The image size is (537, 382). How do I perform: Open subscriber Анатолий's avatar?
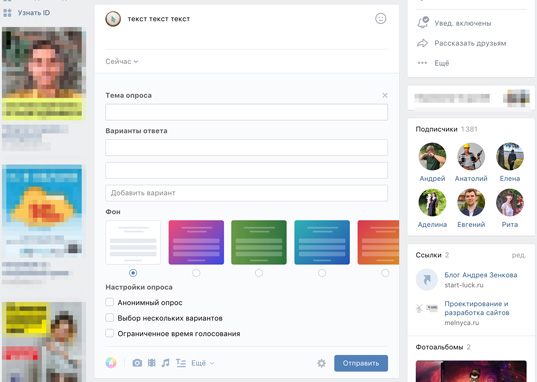coord(471,157)
